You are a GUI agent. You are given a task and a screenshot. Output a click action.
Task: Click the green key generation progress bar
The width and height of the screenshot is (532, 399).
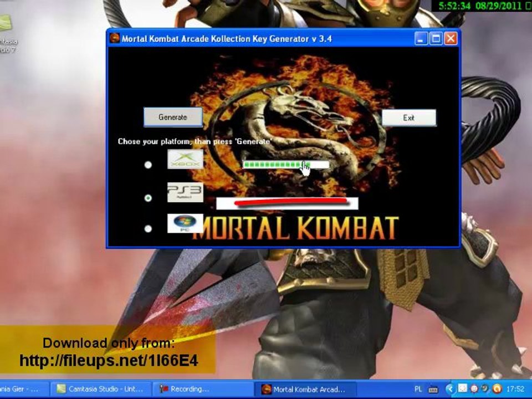pos(286,165)
